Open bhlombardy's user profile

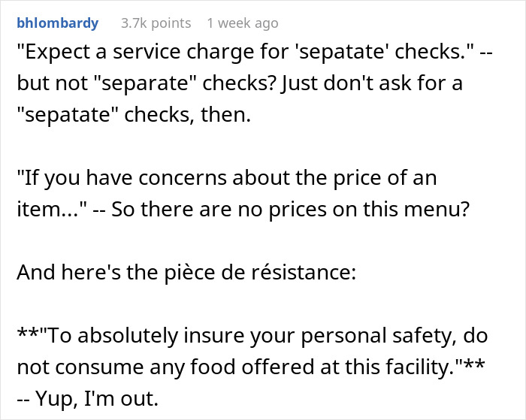57,23
